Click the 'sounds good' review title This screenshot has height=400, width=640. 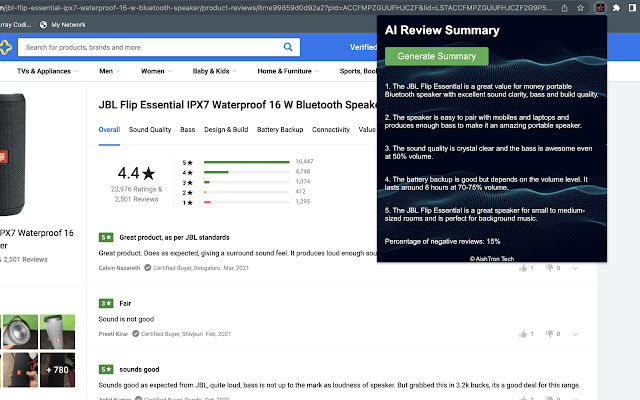pyautogui.click(x=139, y=369)
